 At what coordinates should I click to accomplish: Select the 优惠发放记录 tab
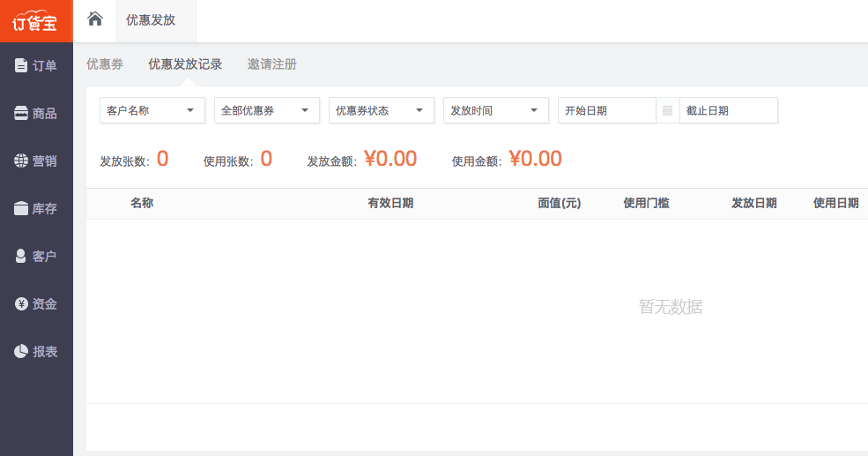point(185,64)
